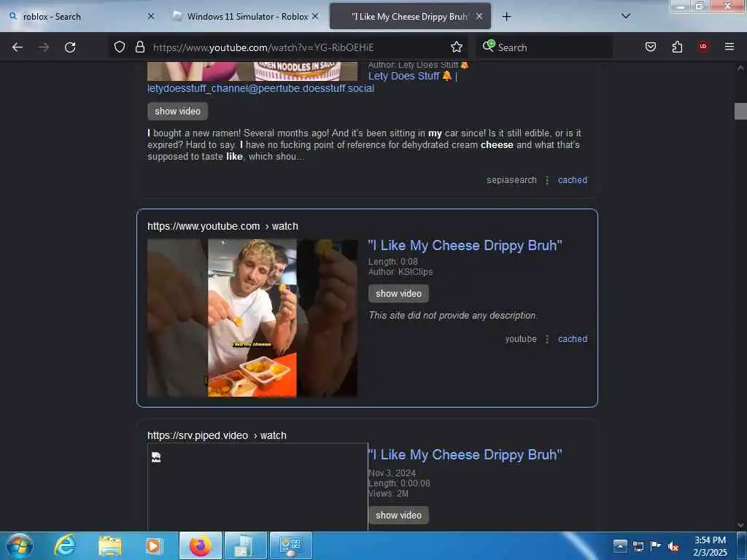
Task: Click the scrollbar up arrow
Action: click(740, 68)
